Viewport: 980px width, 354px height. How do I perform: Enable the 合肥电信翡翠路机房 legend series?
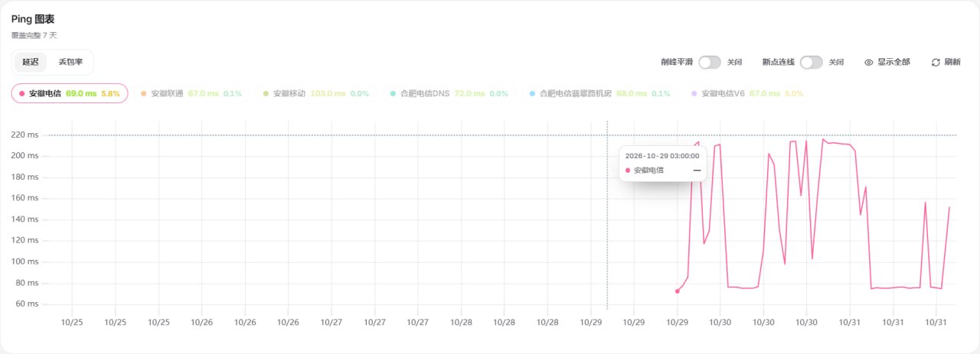point(599,93)
